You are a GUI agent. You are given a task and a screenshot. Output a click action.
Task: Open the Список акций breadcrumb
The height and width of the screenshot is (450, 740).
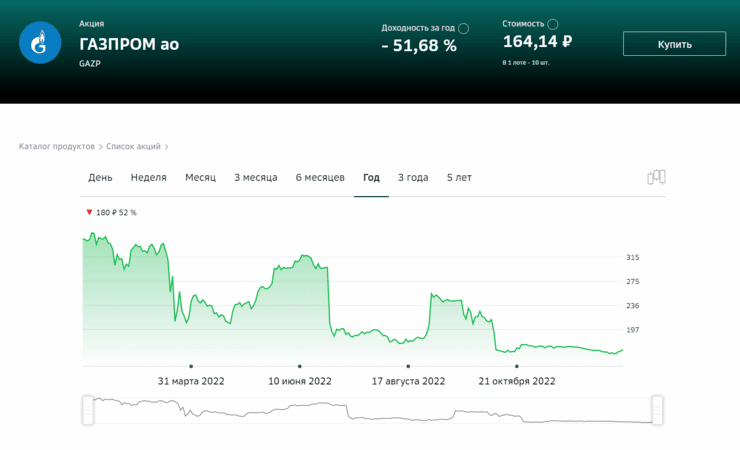133,146
